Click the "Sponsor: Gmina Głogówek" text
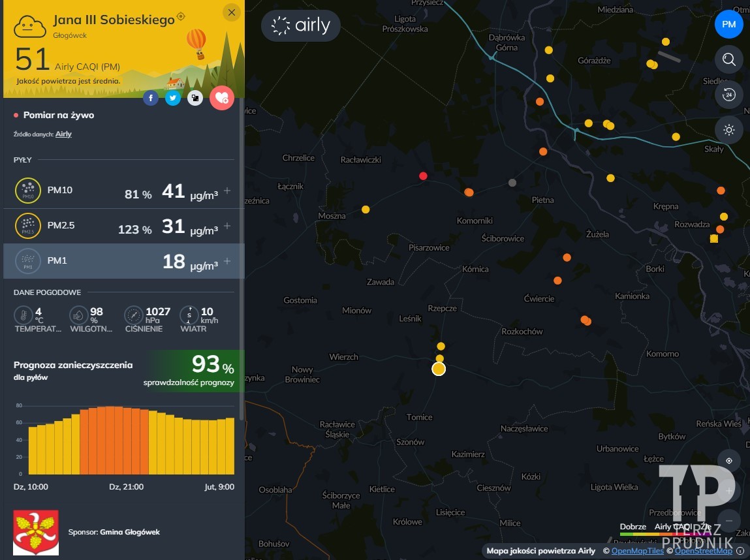The image size is (750, 560). pyautogui.click(x=114, y=533)
